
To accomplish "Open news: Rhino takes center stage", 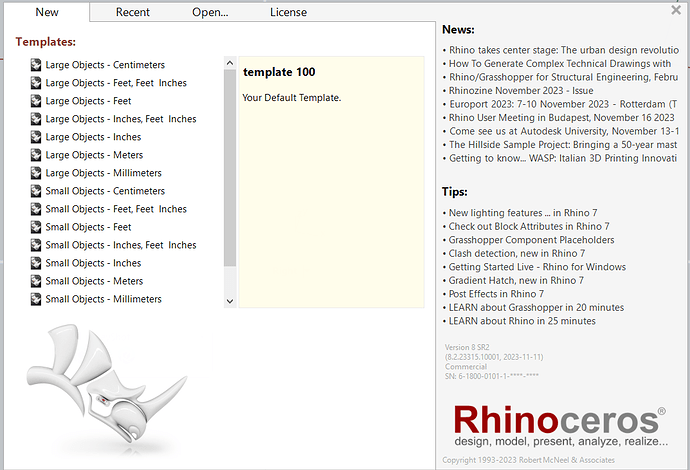I will (564, 50).
